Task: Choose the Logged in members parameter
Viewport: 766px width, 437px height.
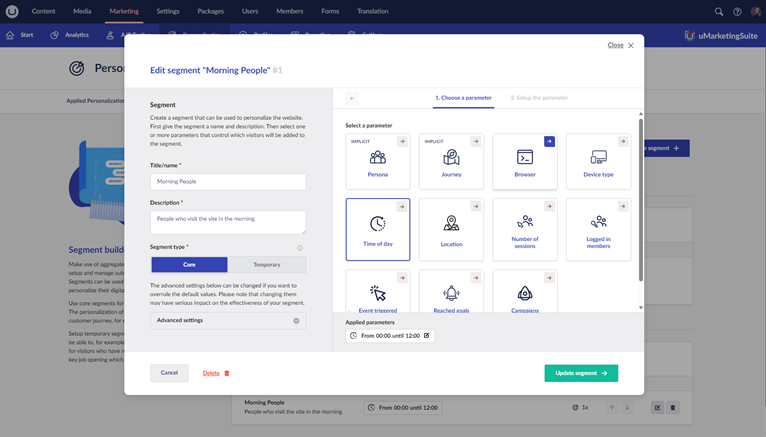Action: coord(598,229)
